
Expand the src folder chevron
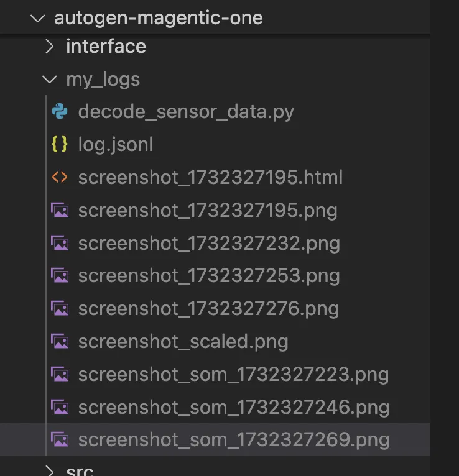pyautogui.click(x=50, y=470)
